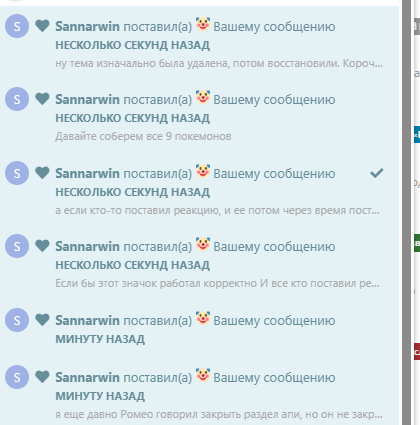Image resolution: width=420 pixels, height=425 pixels.
Task: Click the checkmark to mark notification read
Action: point(377,173)
